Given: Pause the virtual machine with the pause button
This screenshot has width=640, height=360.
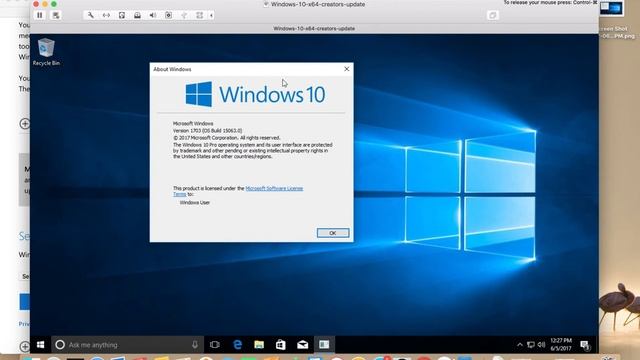Looking at the screenshot, I should pyautogui.click(x=40, y=15).
